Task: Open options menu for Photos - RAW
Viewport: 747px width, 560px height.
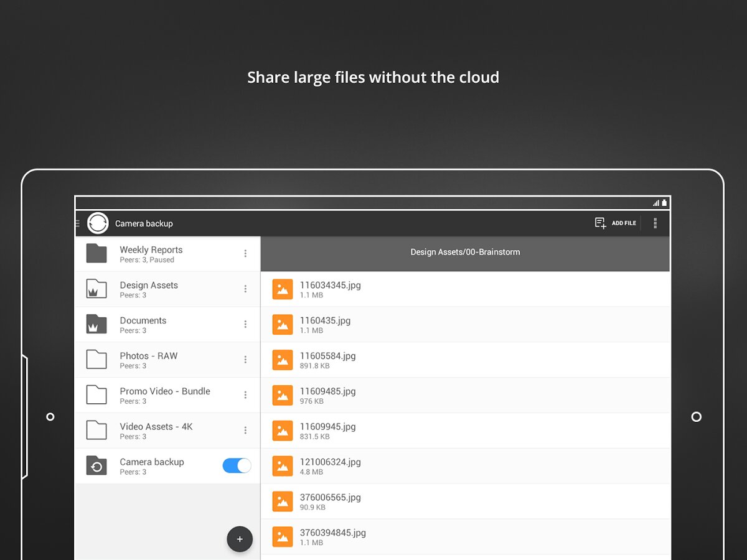Action: click(x=245, y=360)
